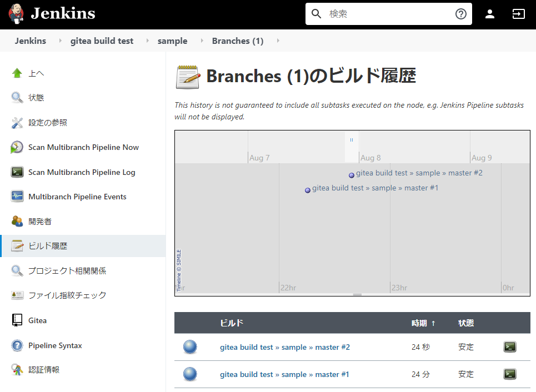The image size is (536, 392).
Task: Open build link master #2 in table
Action: coord(285,347)
